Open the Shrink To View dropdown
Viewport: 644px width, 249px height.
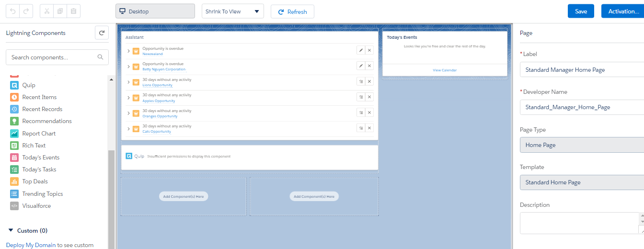233,11
